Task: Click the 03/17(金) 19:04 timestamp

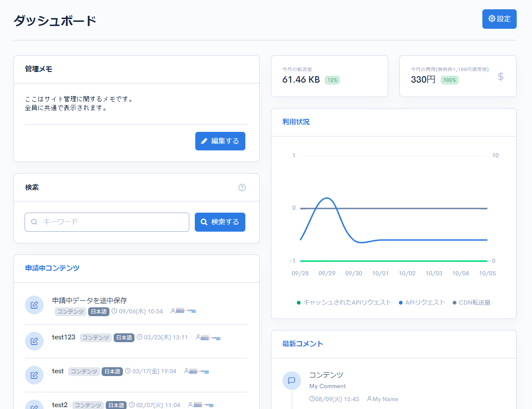Action: tap(154, 371)
